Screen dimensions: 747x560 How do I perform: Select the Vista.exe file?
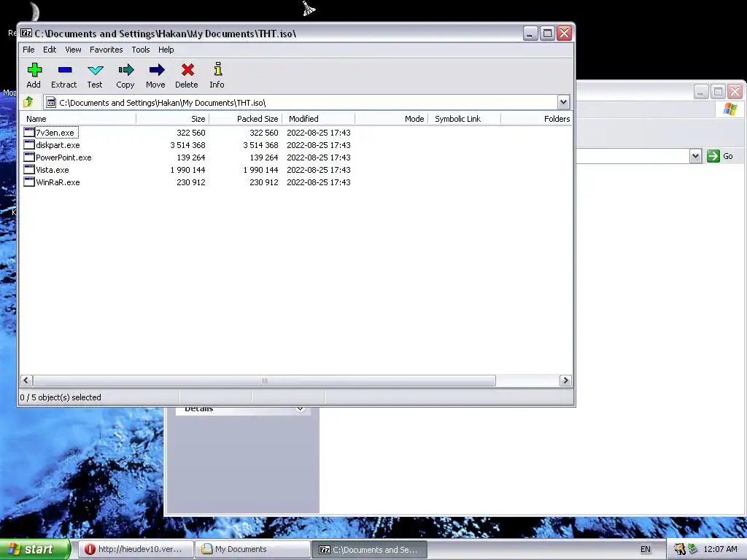point(53,169)
